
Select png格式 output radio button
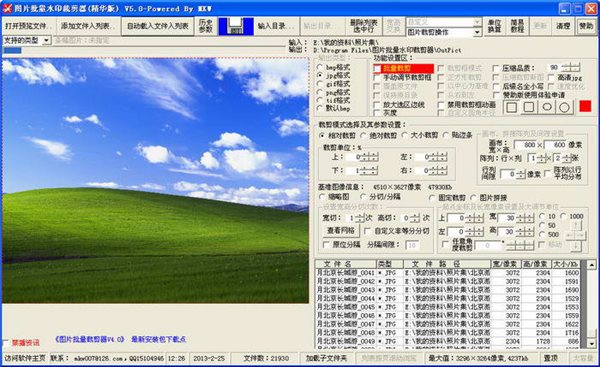tap(320, 92)
